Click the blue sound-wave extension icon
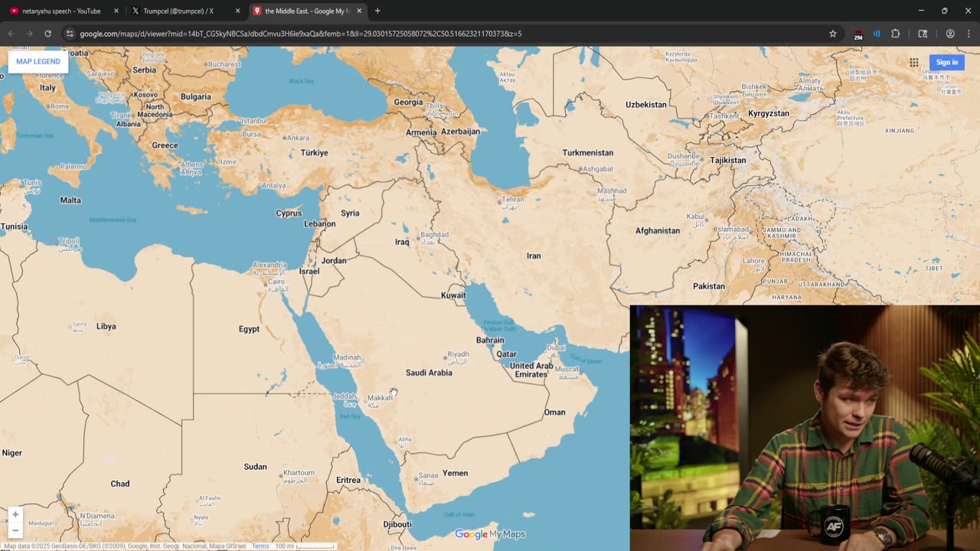 877,34
